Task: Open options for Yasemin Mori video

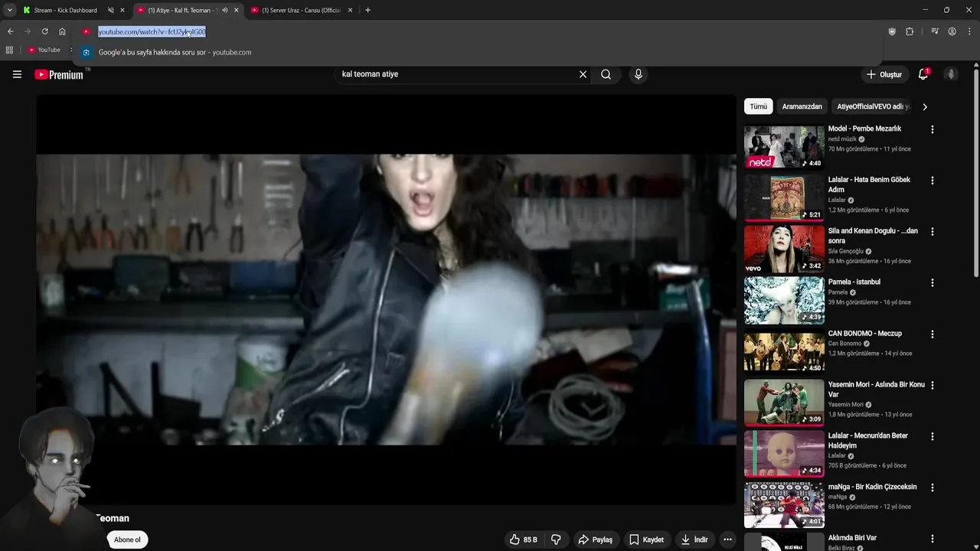Action: click(932, 385)
